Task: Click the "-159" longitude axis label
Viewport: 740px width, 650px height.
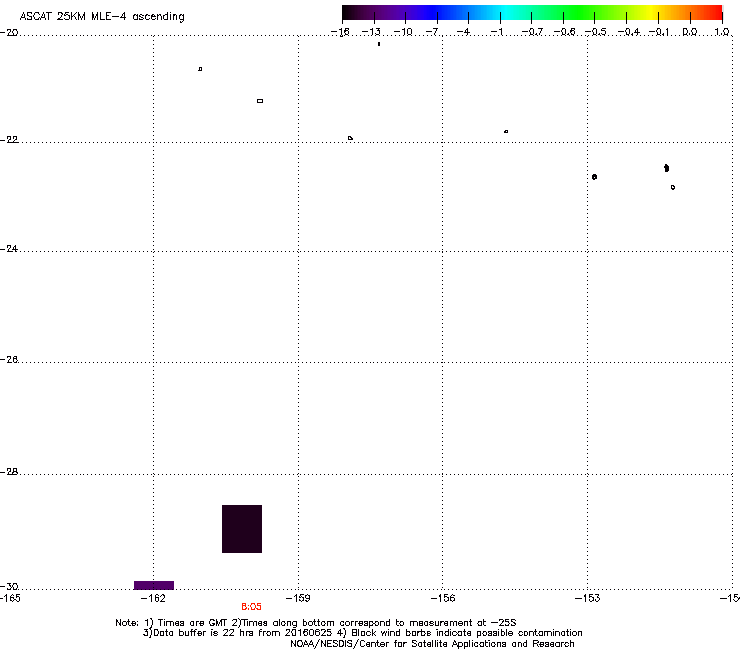Action: (x=298, y=599)
